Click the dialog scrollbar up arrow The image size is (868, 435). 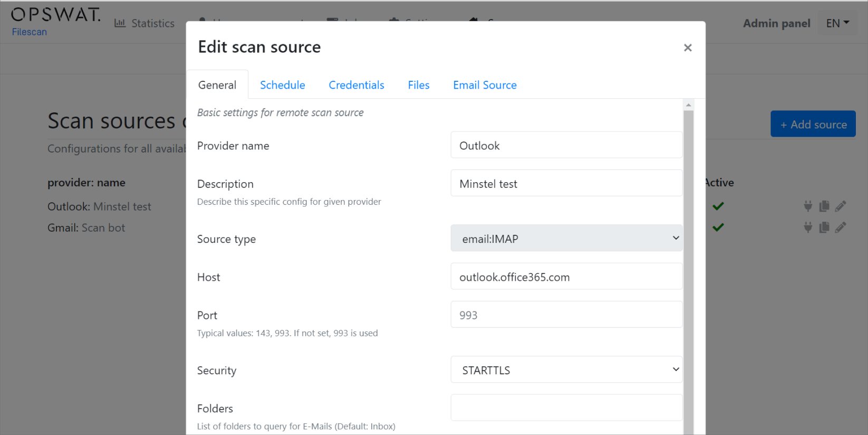688,105
